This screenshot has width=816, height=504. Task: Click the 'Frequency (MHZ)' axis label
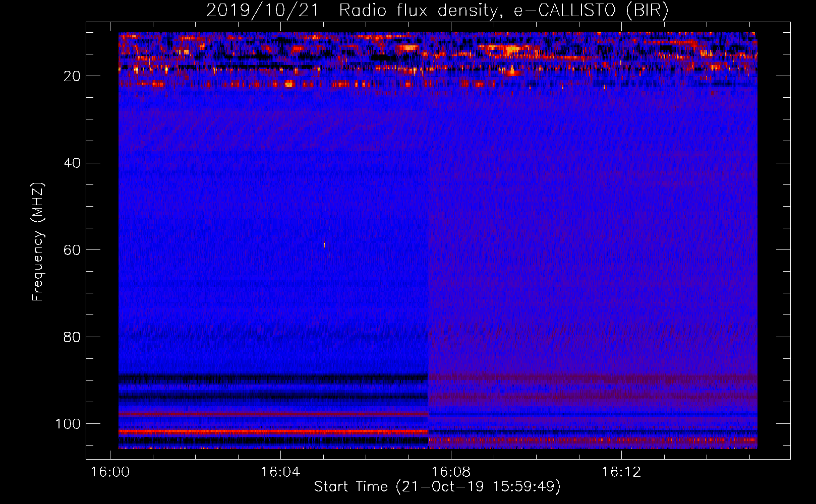tap(38, 242)
